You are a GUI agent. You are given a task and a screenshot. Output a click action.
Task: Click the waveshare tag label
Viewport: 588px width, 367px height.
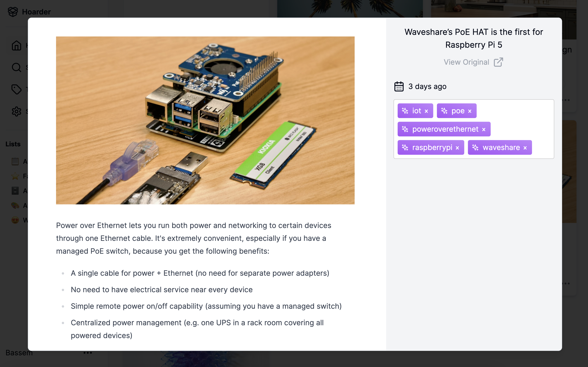501,147
